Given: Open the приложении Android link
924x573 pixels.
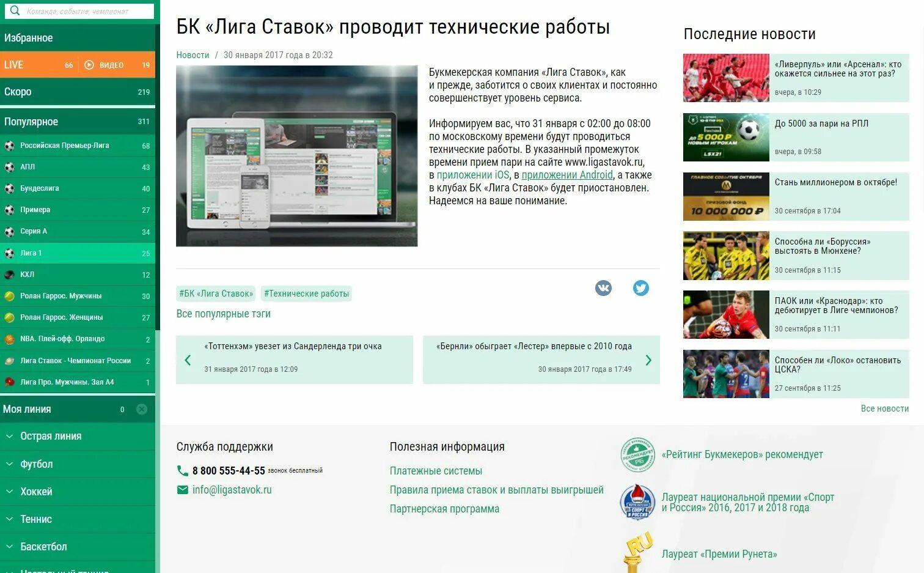Looking at the screenshot, I should click(567, 175).
